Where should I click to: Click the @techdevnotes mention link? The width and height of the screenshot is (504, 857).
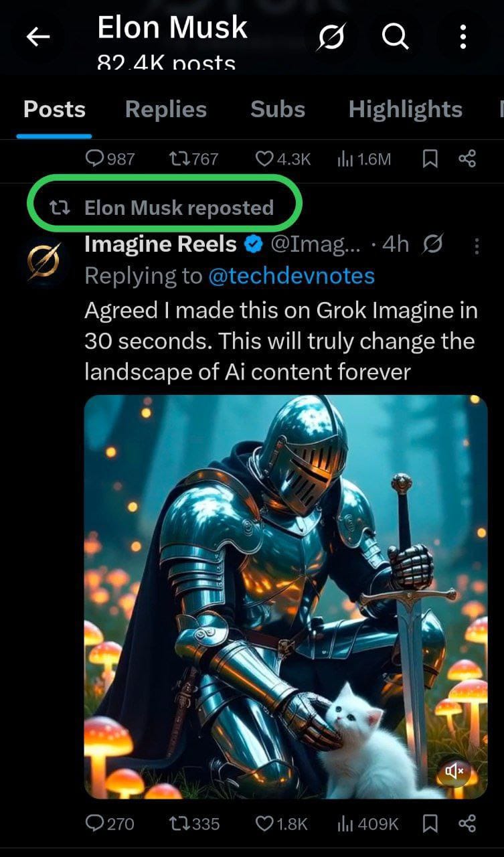pyautogui.click(x=291, y=276)
